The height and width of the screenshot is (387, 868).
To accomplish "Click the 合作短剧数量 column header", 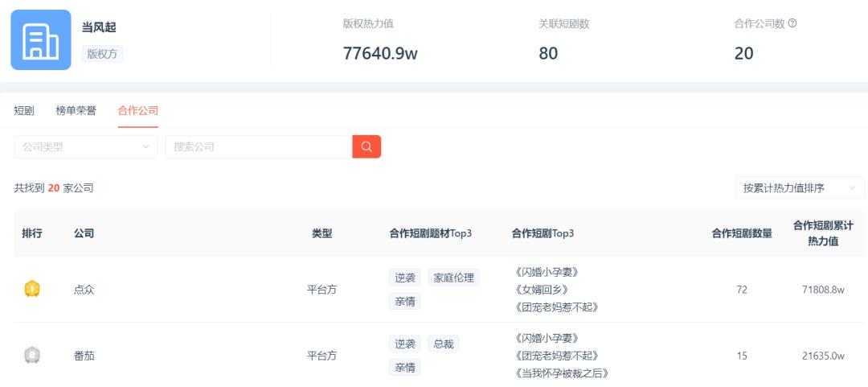I will (x=742, y=233).
